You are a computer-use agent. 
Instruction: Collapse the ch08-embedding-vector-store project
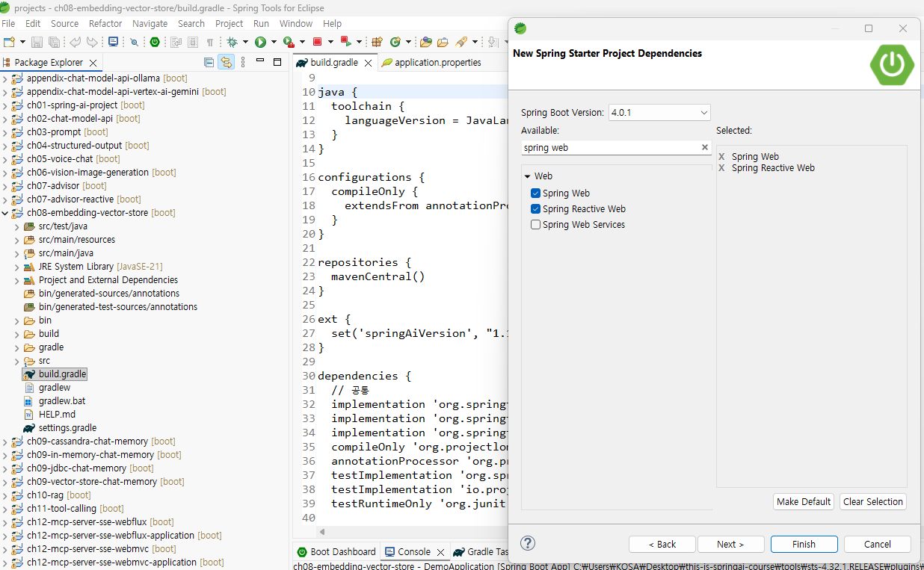pyautogui.click(x=5, y=213)
